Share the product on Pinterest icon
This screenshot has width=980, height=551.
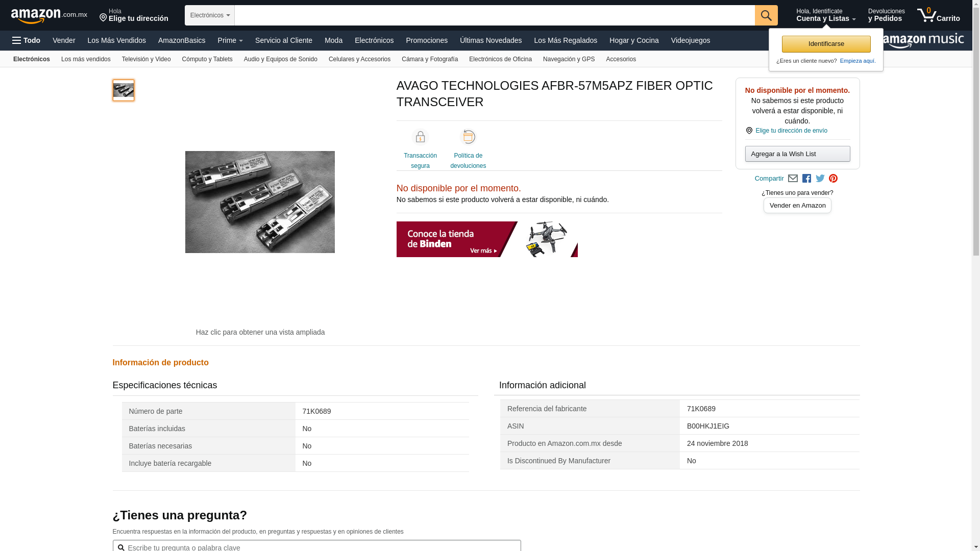(834, 179)
